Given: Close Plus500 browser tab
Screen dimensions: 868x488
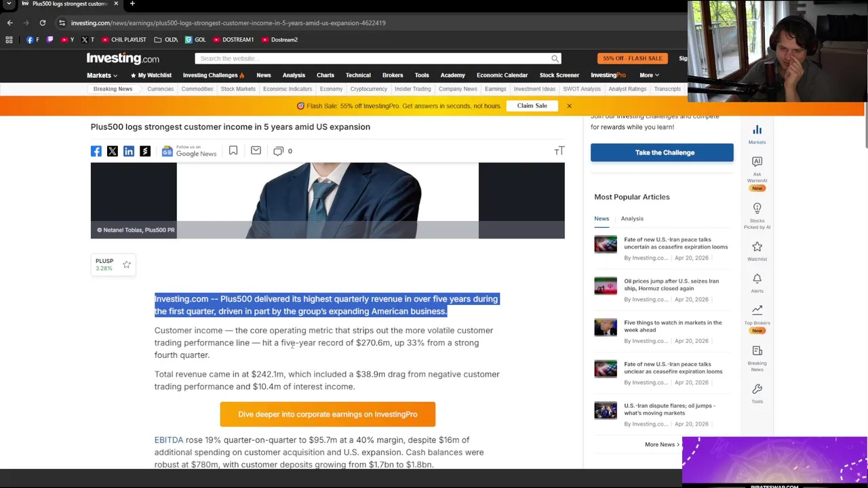Looking at the screenshot, I should [x=116, y=3].
